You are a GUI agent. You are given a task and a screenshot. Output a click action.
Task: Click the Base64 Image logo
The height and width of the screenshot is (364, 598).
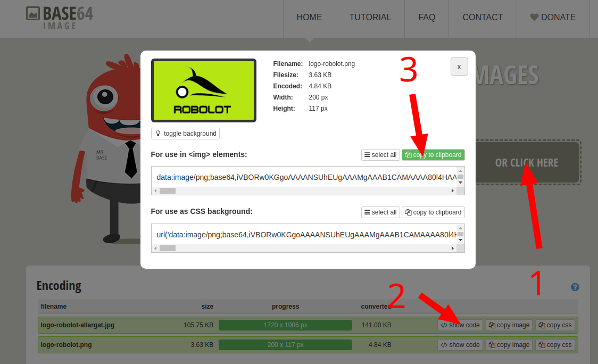pos(59,17)
